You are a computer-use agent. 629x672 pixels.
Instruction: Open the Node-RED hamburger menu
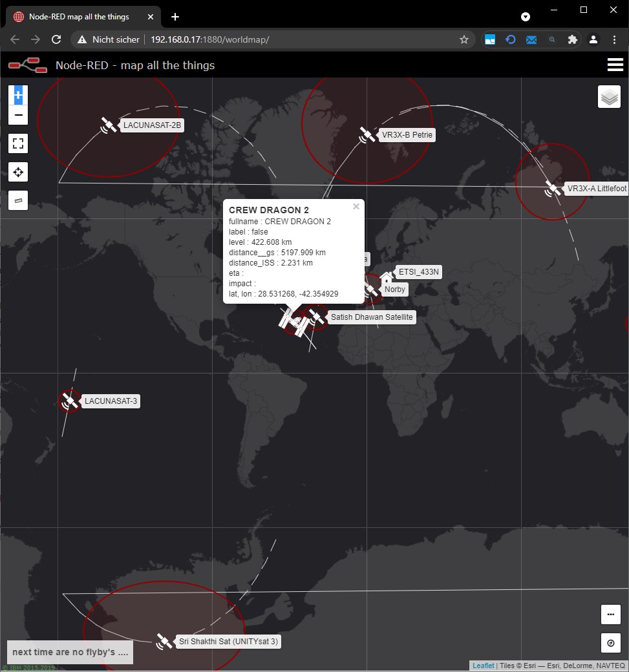pos(615,65)
